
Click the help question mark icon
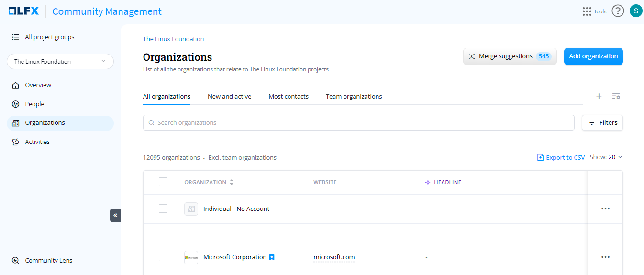point(618,11)
